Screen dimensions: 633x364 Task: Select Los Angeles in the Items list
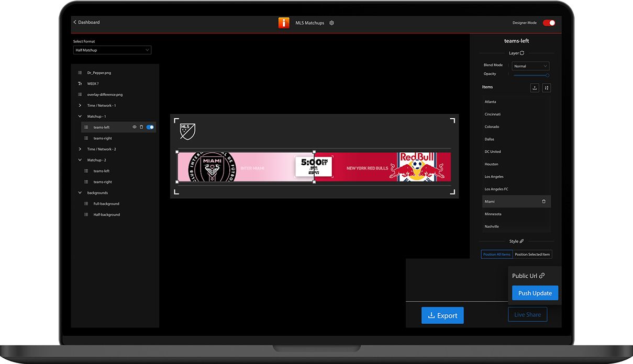click(x=516, y=177)
